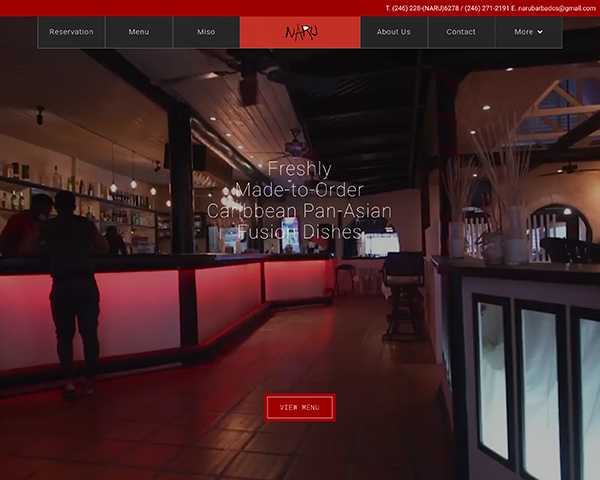Open the Contact page
This screenshot has width=600, height=480.
[461, 32]
